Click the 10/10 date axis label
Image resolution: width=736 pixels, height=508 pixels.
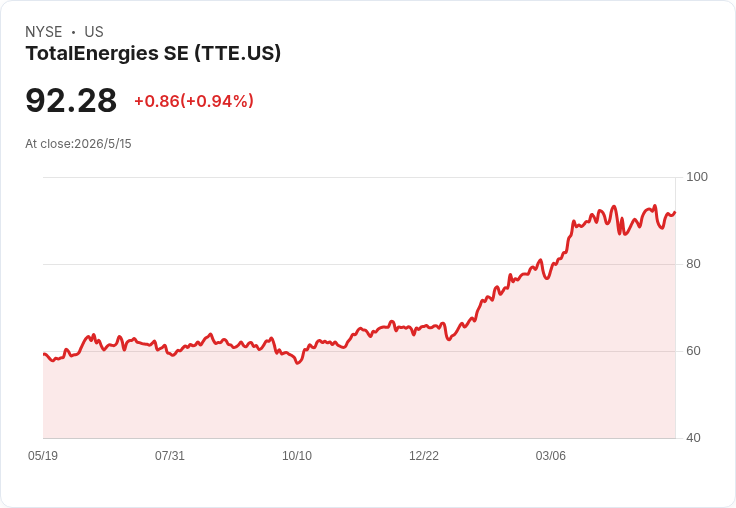(297, 456)
